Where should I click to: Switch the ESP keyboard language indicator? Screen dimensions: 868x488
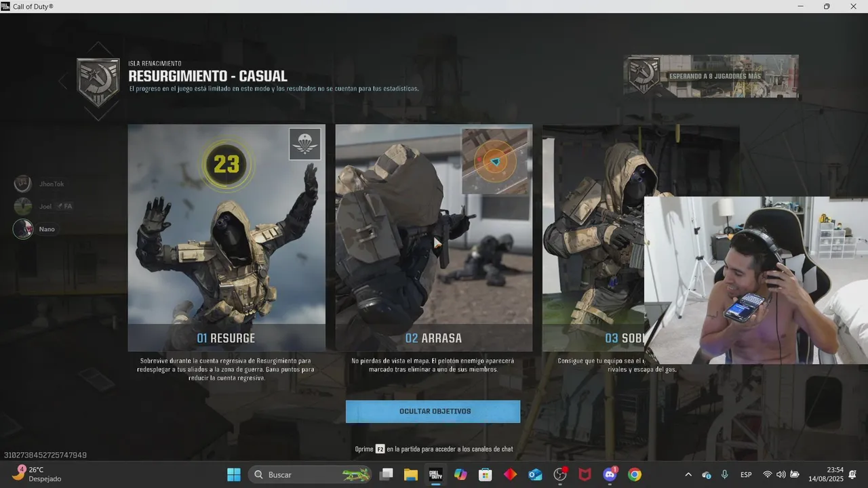746,474
